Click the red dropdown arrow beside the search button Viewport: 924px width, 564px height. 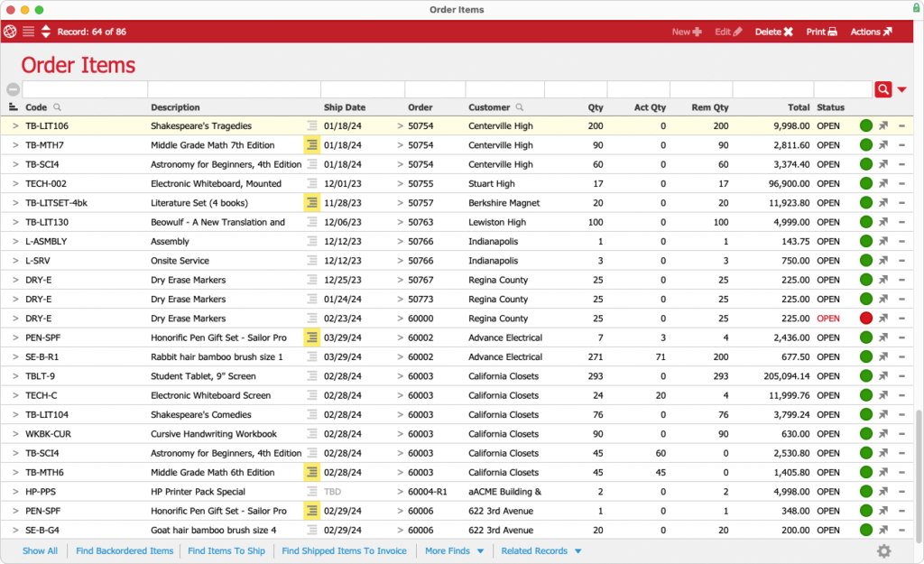point(901,89)
